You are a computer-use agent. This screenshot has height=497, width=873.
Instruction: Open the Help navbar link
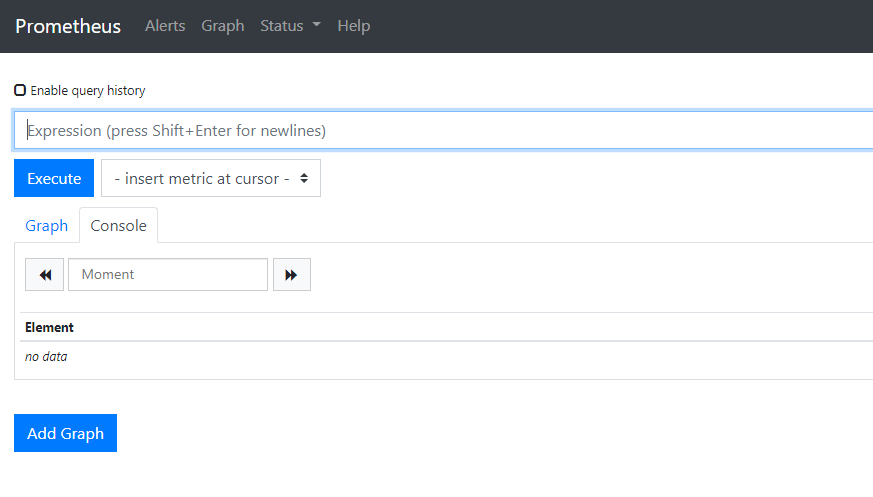[x=354, y=26]
